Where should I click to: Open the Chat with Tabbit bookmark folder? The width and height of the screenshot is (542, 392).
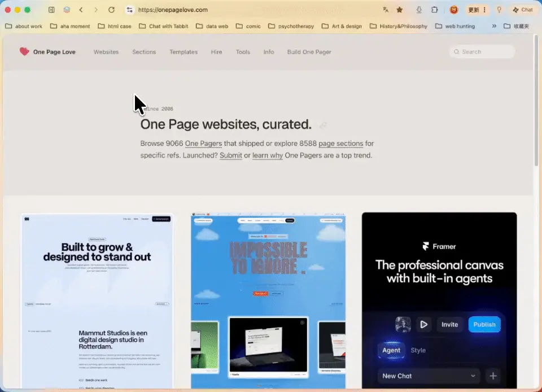164,26
